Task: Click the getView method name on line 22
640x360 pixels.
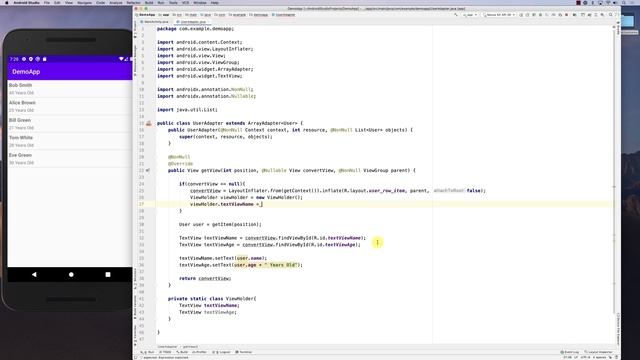Action: tap(211, 170)
